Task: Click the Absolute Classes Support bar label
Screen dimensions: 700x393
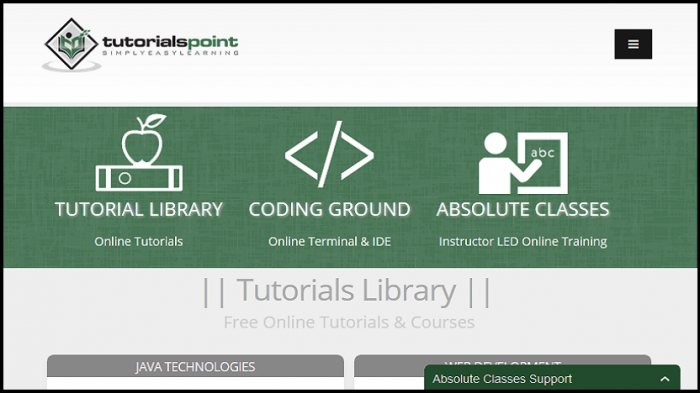Action: pyautogui.click(x=502, y=379)
